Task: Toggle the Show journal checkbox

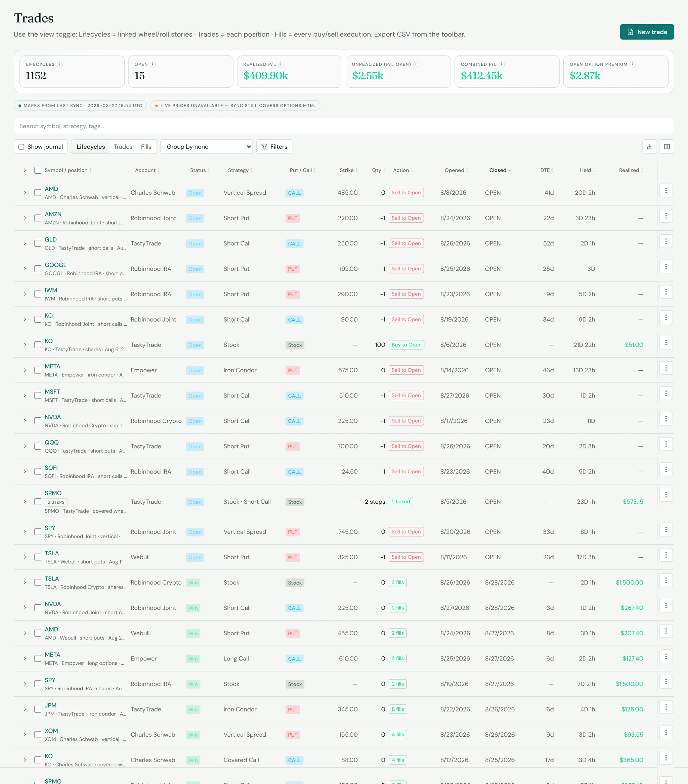Action: tap(21, 146)
